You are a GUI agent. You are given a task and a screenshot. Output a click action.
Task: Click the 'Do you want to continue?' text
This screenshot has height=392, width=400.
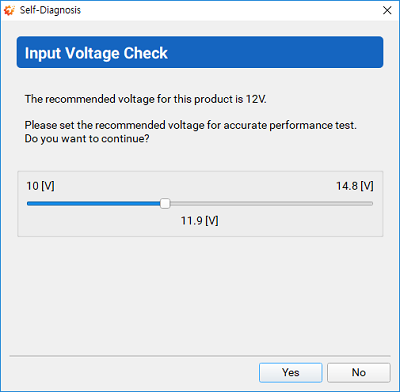click(x=87, y=139)
